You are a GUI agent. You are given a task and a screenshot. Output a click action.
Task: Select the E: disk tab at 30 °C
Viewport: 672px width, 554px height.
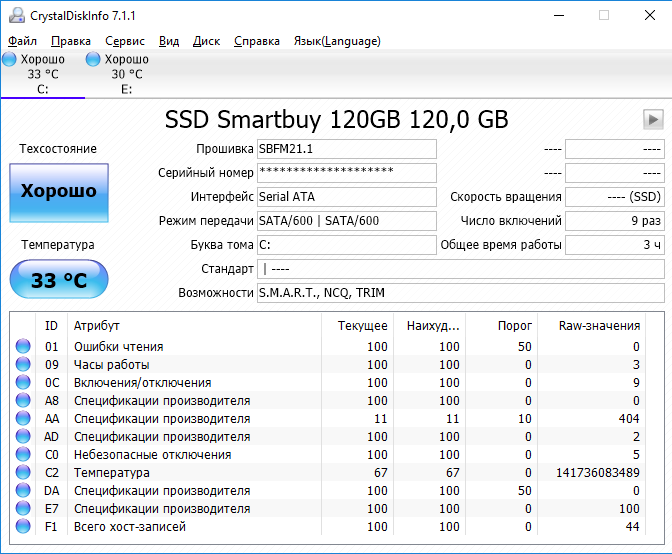pos(127,74)
